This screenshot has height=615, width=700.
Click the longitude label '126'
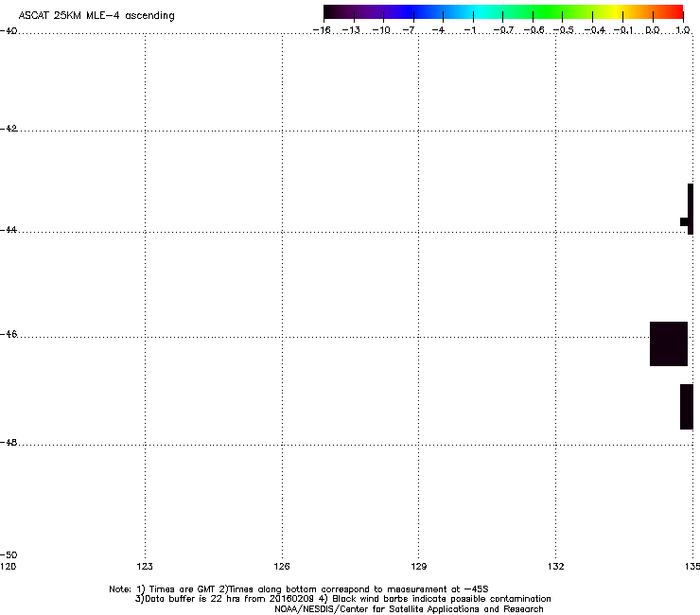pyautogui.click(x=282, y=567)
